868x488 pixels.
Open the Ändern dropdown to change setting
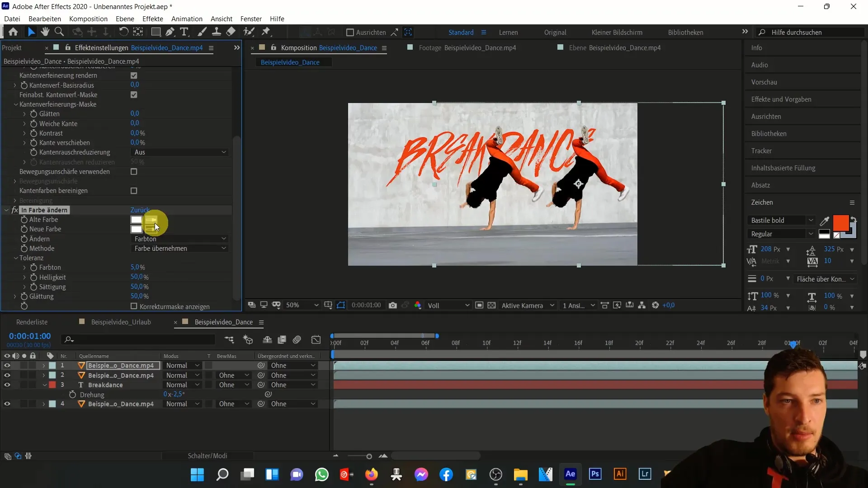tap(179, 238)
